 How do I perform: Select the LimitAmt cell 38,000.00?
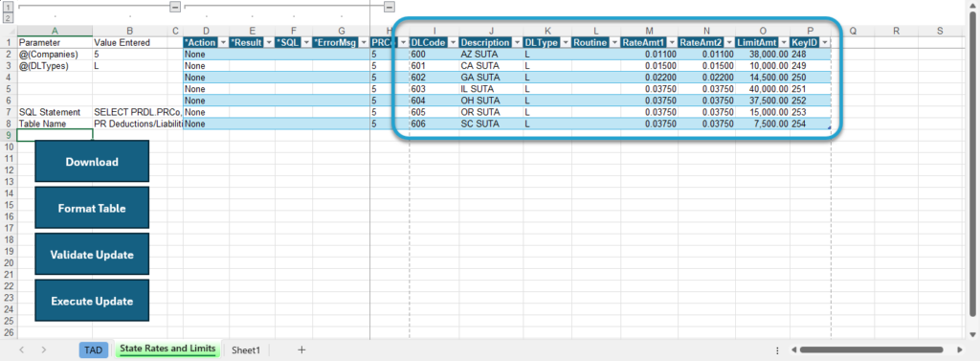pyautogui.click(x=763, y=55)
